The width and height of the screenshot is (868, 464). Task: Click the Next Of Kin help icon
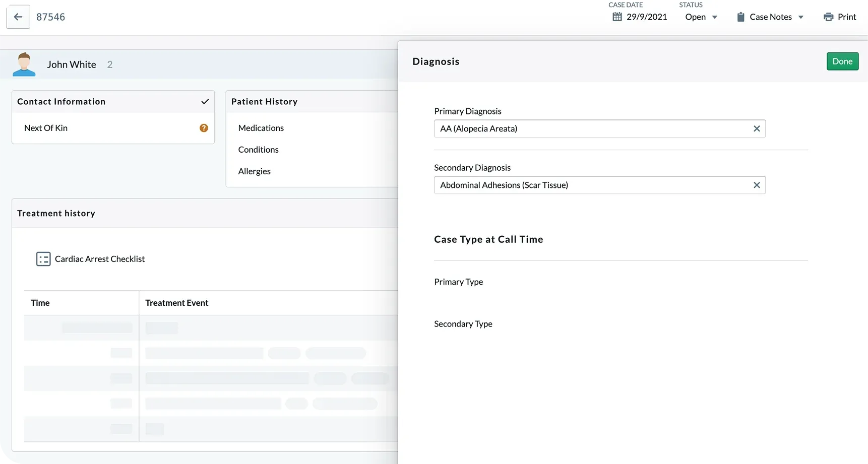(x=204, y=128)
